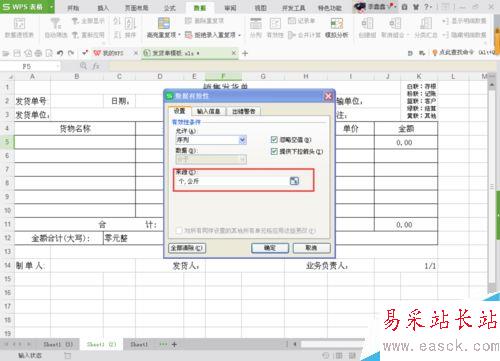The height and width of the screenshot is (361, 500).
Task: Open the Special Features (特色功能) tab
Action: coord(330,8)
